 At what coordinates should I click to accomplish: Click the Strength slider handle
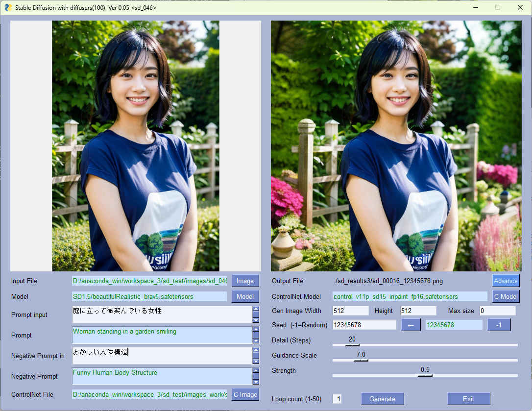coord(425,375)
